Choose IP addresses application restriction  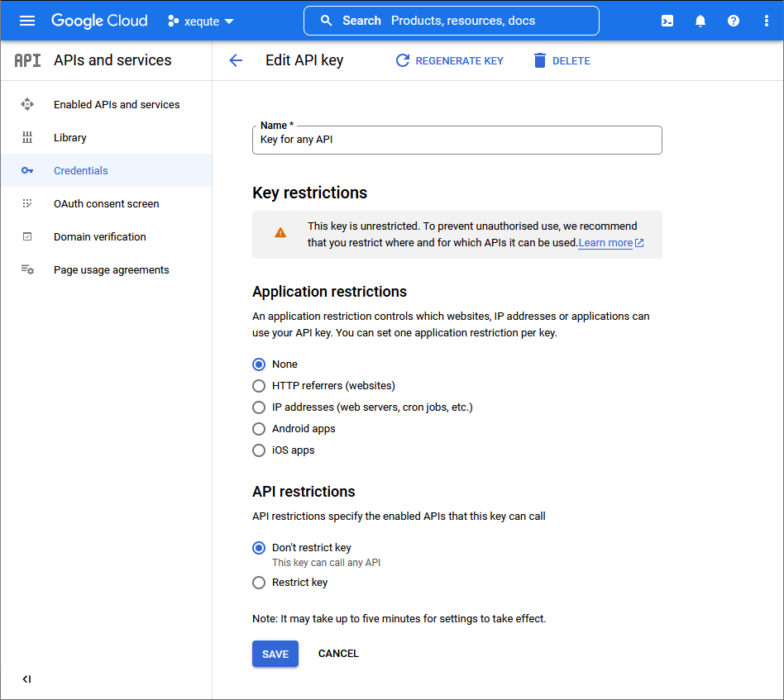[x=259, y=407]
